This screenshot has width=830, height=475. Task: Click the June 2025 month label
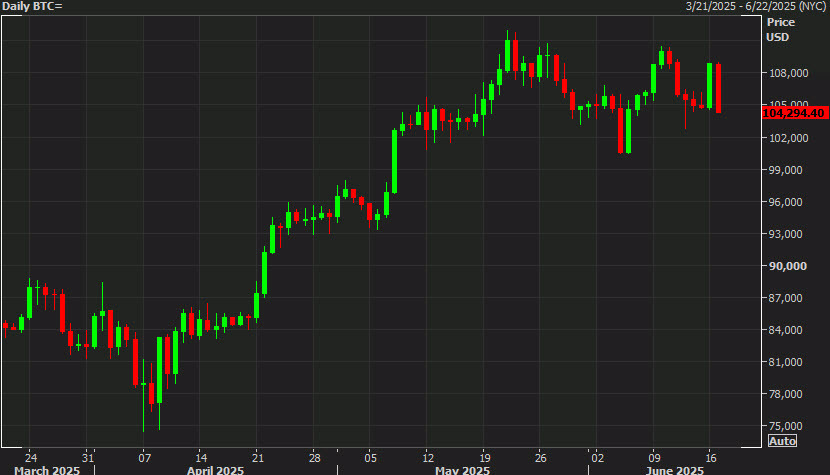coord(674,470)
